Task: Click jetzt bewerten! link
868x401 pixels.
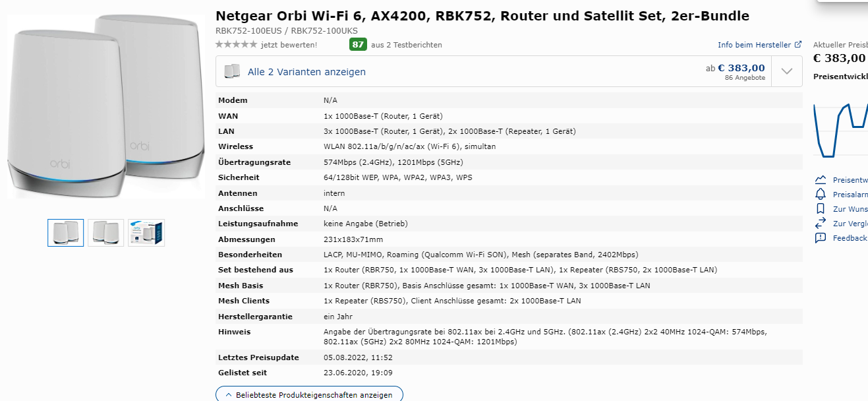Action: [289, 45]
